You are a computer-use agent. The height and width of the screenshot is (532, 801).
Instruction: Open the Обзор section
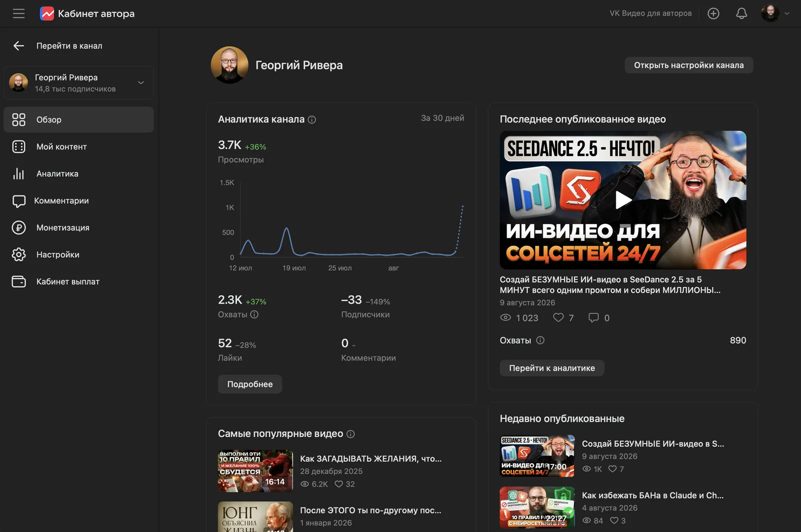[79, 120]
